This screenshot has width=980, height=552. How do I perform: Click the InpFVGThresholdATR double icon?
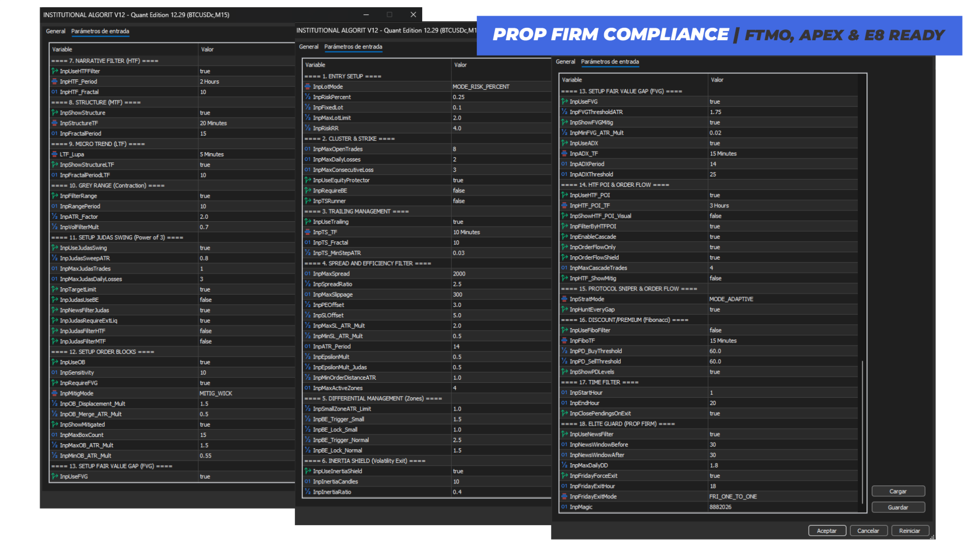[x=564, y=112]
